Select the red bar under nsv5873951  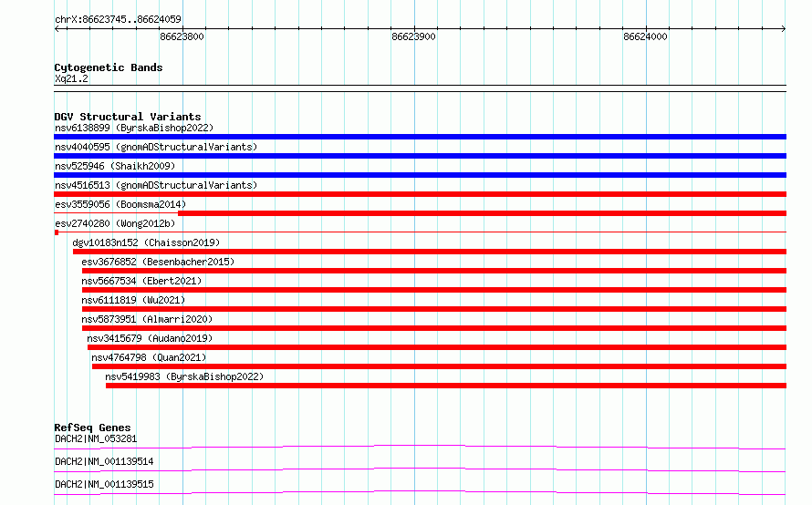pyautogui.click(x=434, y=328)
